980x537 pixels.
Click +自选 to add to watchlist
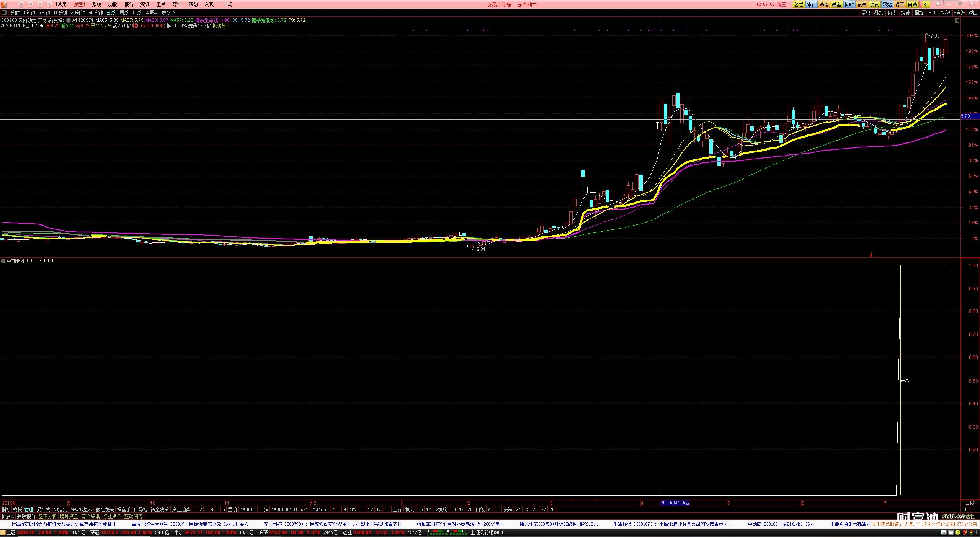959,13
